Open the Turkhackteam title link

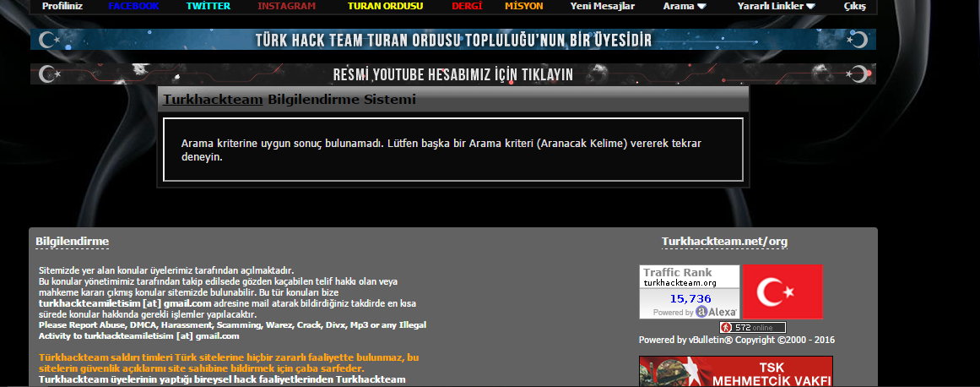click(x=213, y=100)
